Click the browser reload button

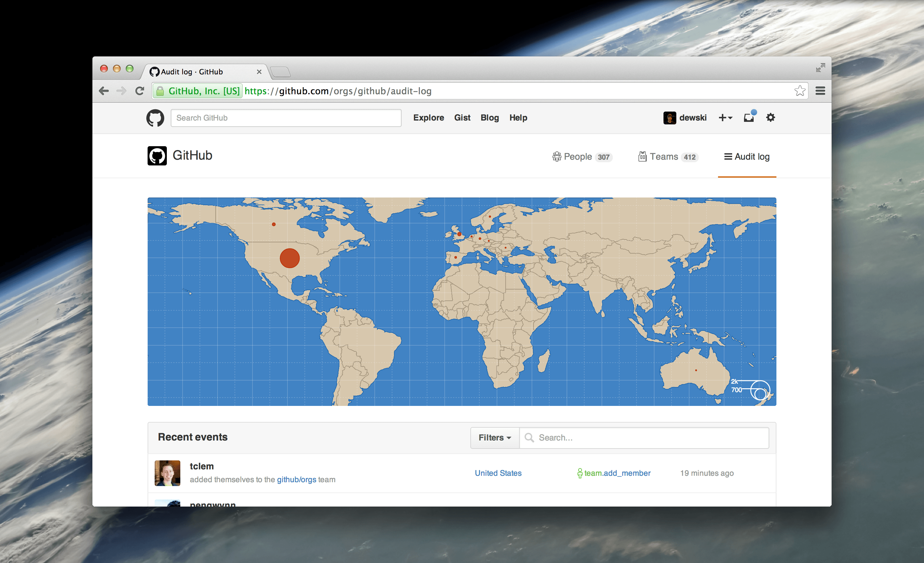click(140, 91)
